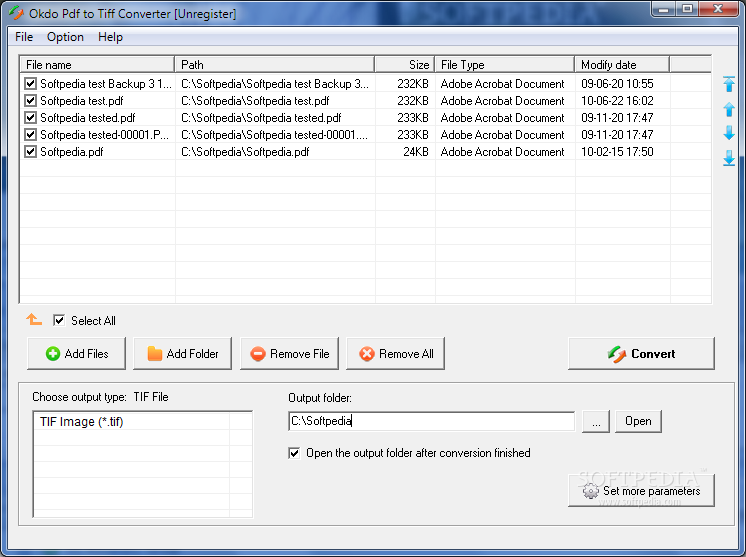Select path C:\Softpedia\Softpedia.pdf cell
The width and height of the screenshot is (746, 557).
click(x=245, y=152)
